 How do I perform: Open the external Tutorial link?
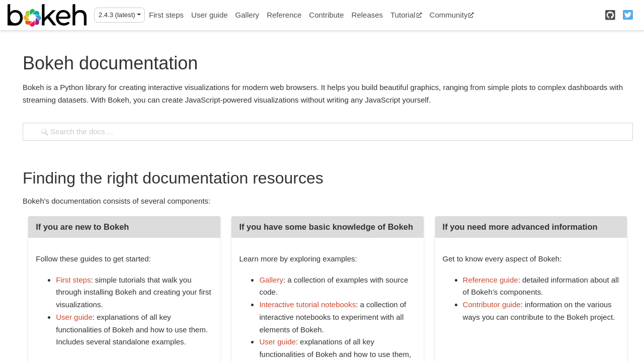(406, 15)
